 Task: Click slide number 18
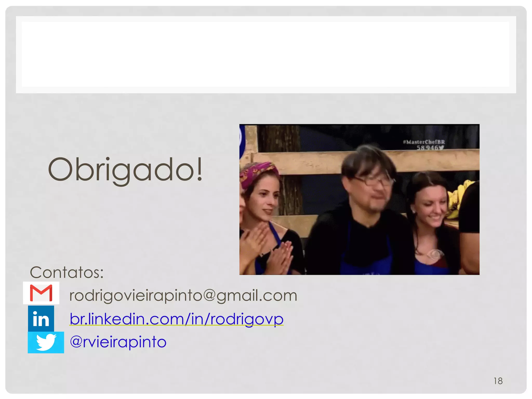coord(498,381)
